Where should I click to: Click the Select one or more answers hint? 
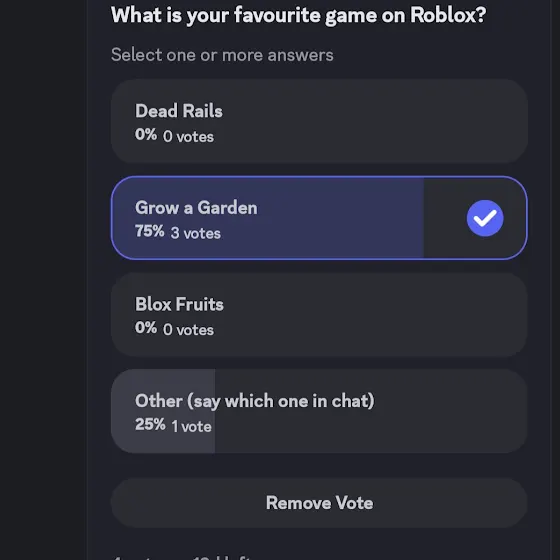pos(222,55)
